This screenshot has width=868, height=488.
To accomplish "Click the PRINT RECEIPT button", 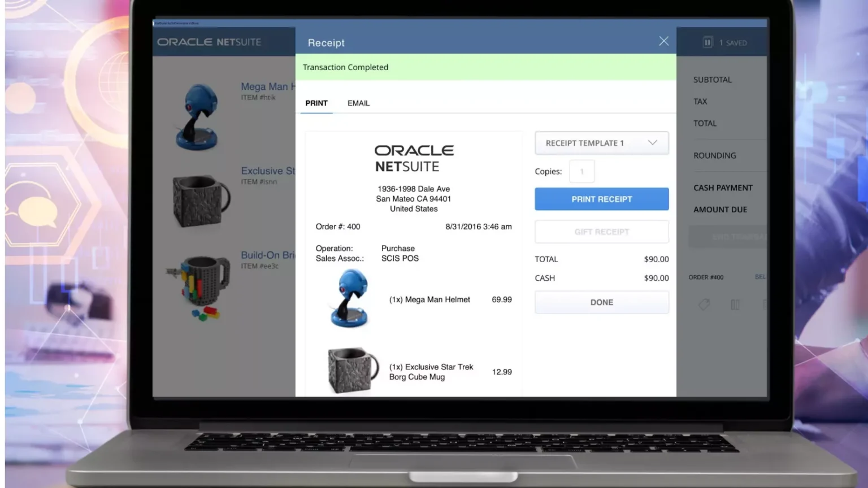I will pyautogui.click(x=602, y=199).
